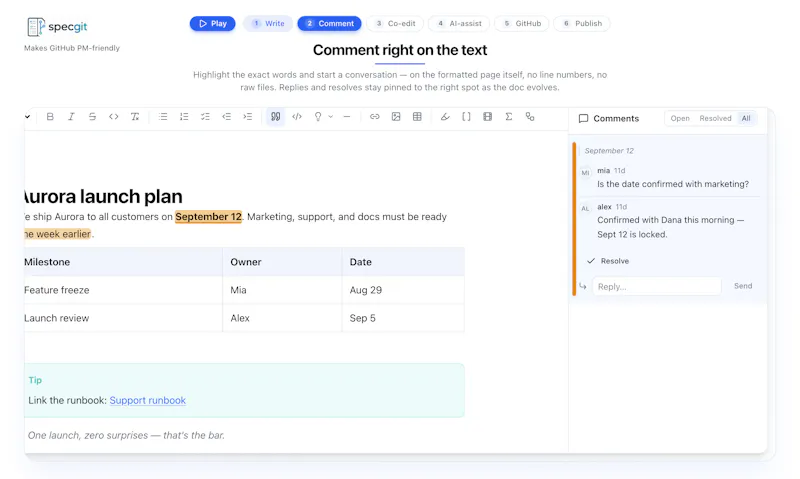This screenshot has height=479, width=800.
Task: Click the Sep 5 date cell
Action: 403,318
